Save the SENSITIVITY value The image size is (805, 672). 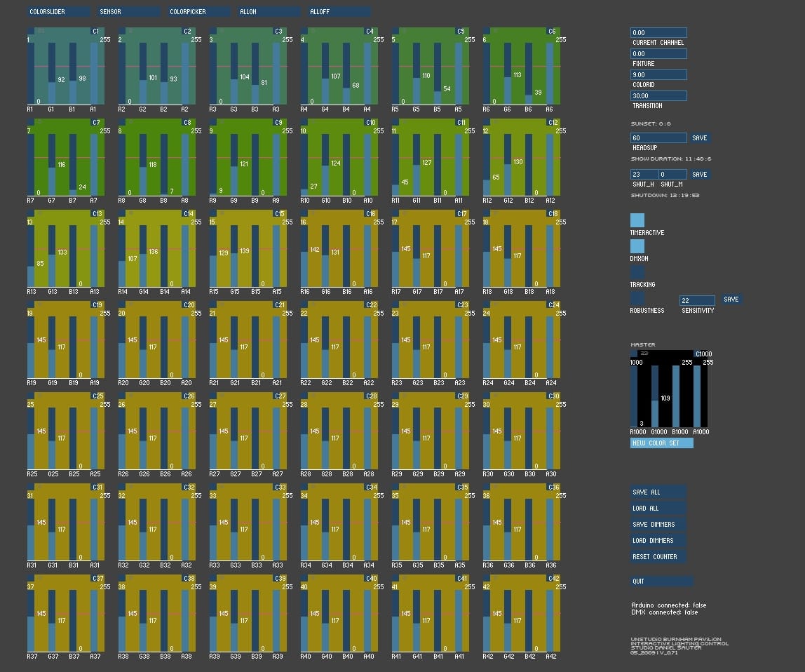(731, 299)
